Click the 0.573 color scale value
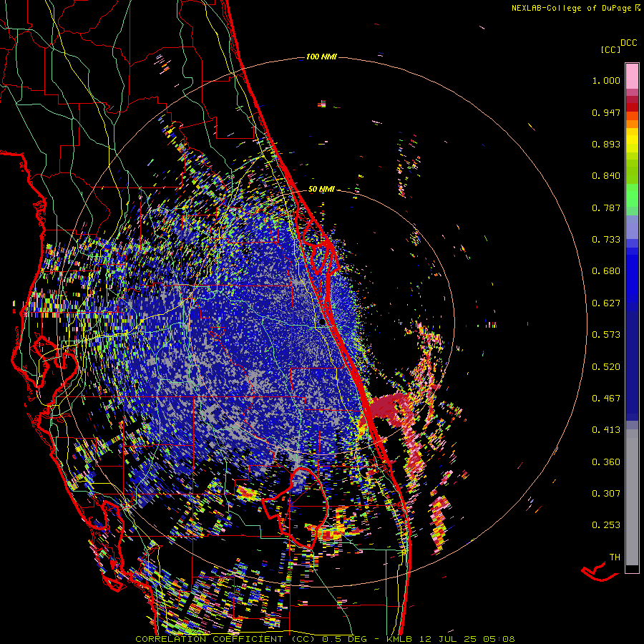 [606, 335]
